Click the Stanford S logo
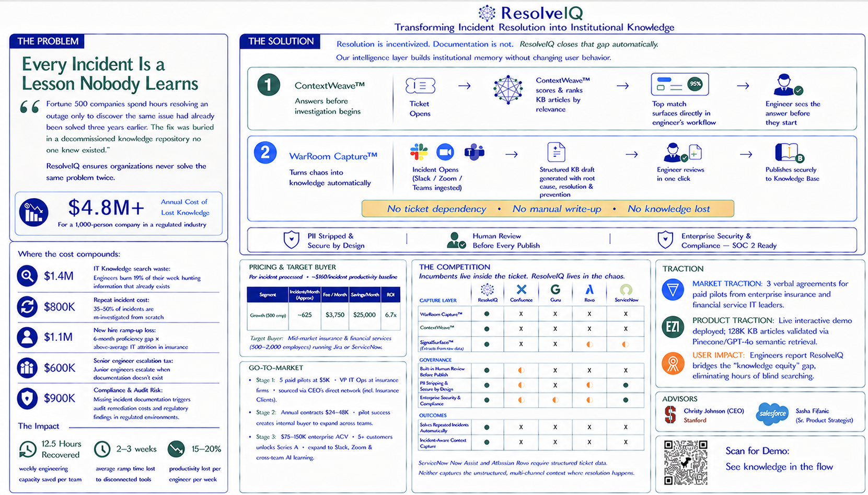 [670, 415]
